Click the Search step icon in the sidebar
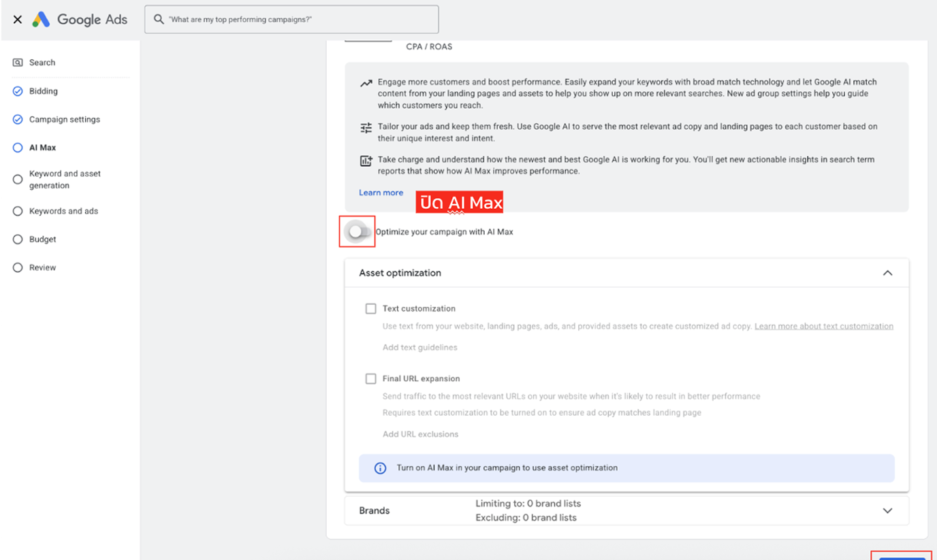The image size is (937, 560). [18, 63]
